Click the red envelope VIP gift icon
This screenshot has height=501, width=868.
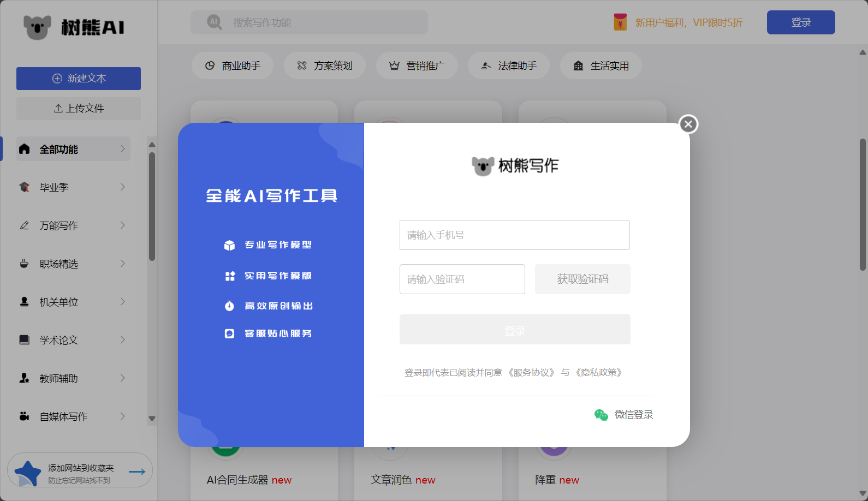[x=620, y=22]
